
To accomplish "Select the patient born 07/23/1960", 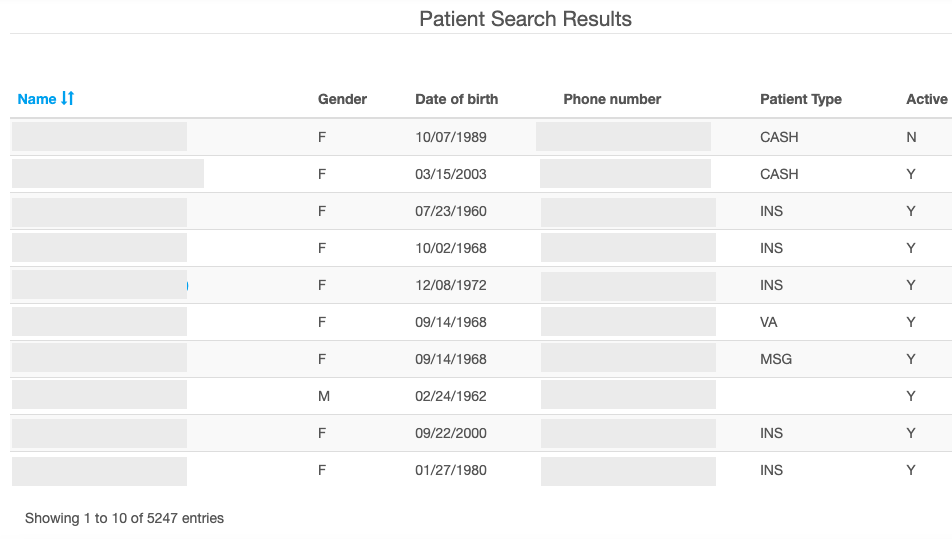I will click(451, 211).
